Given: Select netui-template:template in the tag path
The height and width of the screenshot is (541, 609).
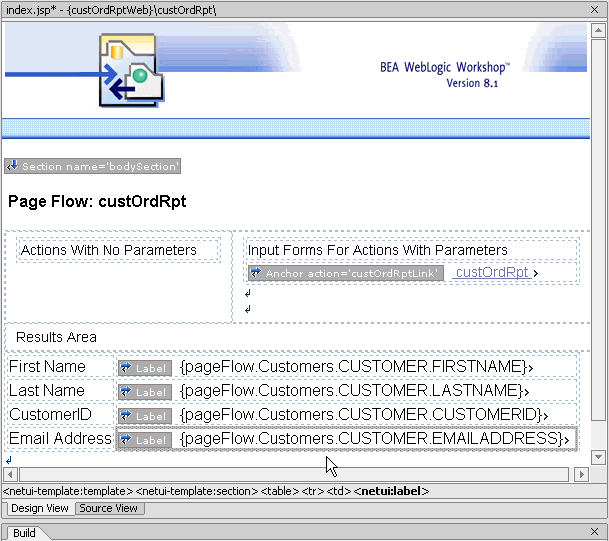Looking at the screenshot, I should [x=68, y=491].
